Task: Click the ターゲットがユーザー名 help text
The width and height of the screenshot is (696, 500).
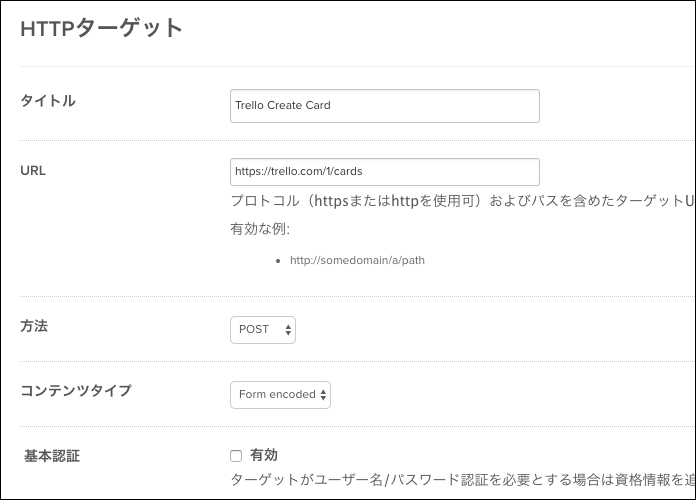Action: [x=462, y=480]
